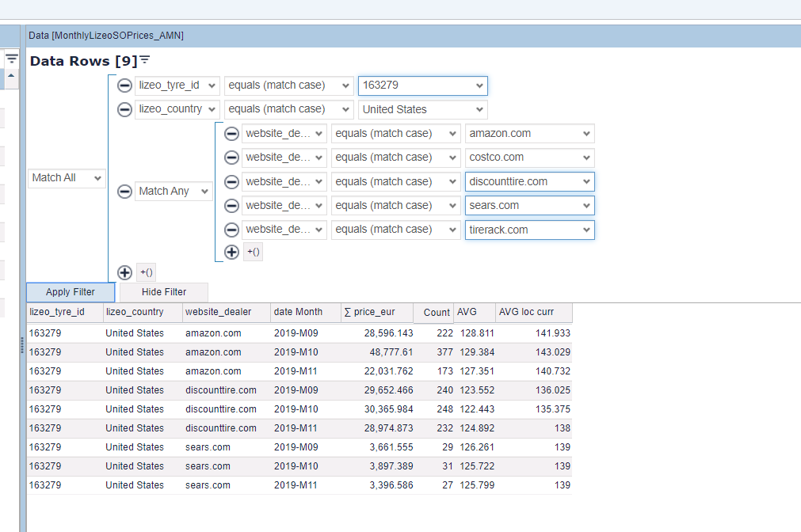Remove the amazon.com dealer condition
The image size is (801, 532).
coord(231,134)
